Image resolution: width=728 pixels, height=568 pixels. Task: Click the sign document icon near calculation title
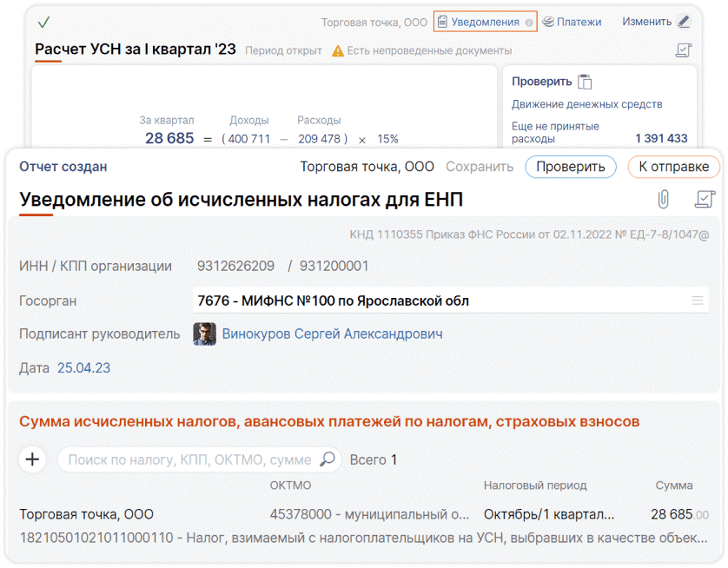point(684,50)
